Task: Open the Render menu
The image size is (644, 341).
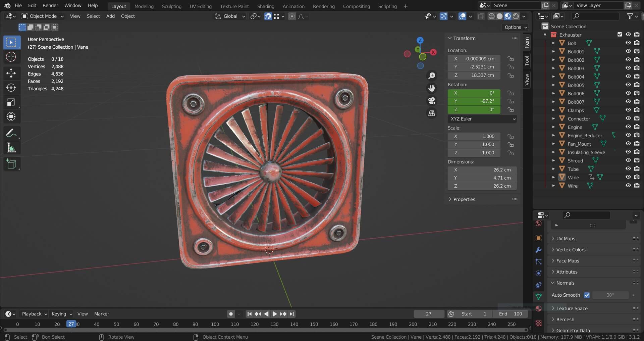Action: point(50,5)
